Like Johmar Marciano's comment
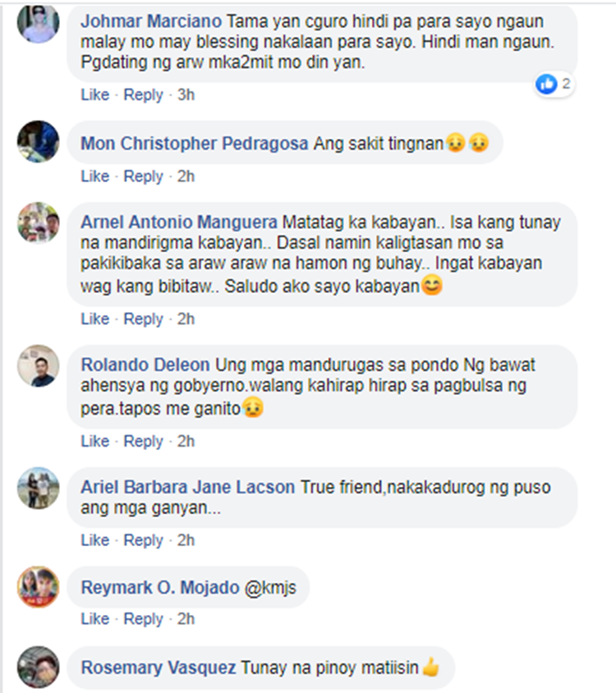The image size is (616, 693). (x=94, y=94)
